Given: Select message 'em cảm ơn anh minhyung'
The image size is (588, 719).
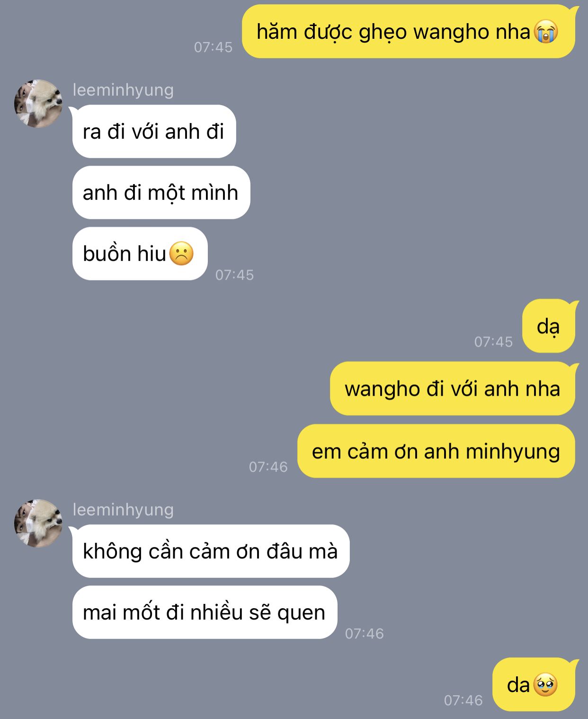Looking at the screenshot, I should click(436, 451).
